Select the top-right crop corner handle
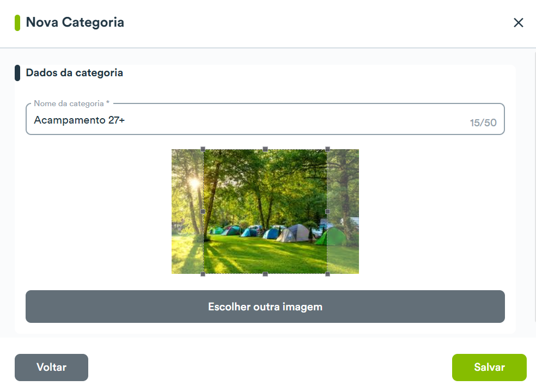 tap(327, 149)
